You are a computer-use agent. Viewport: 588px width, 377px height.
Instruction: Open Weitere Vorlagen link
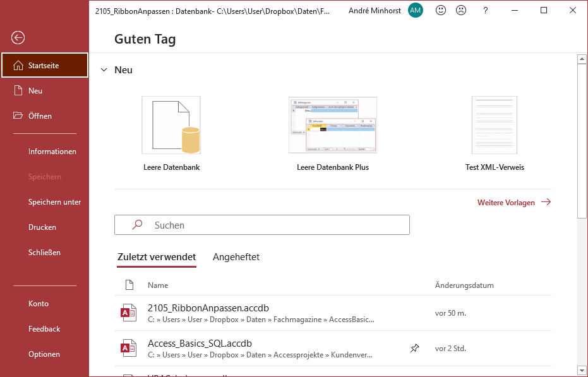tap(513, 203)
